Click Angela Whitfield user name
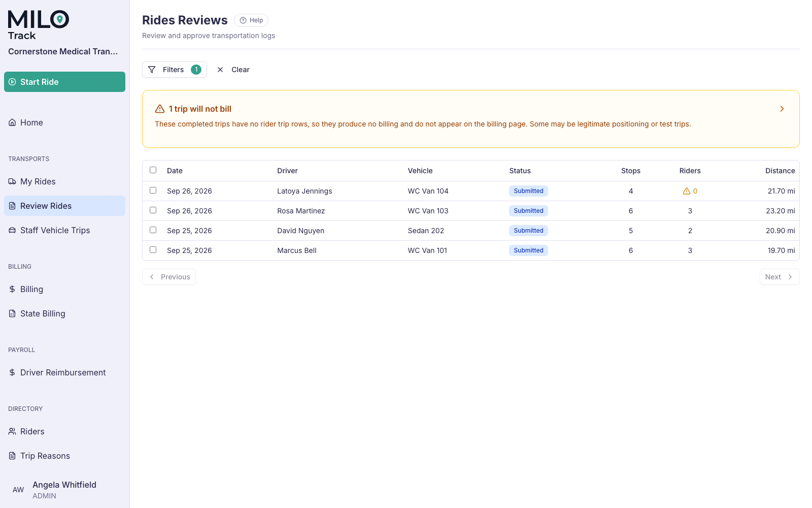This screenshot has height=508, width=812. tap(64, 485)
